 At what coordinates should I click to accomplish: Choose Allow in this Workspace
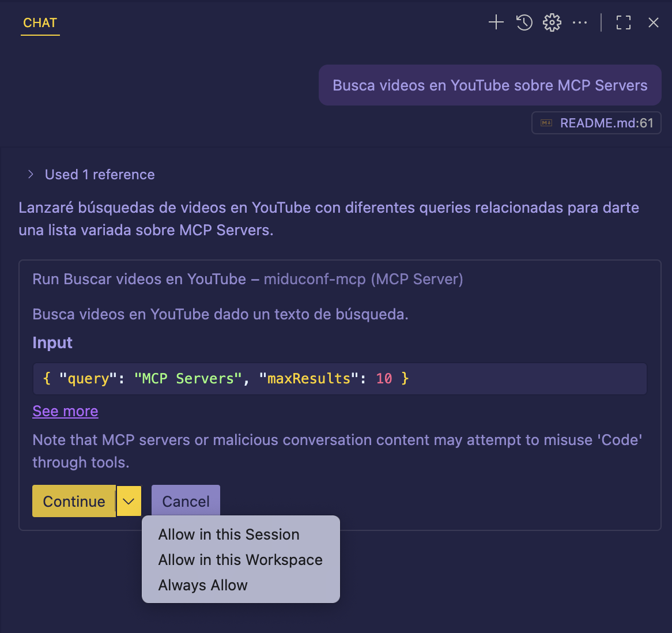pos(240,560)
